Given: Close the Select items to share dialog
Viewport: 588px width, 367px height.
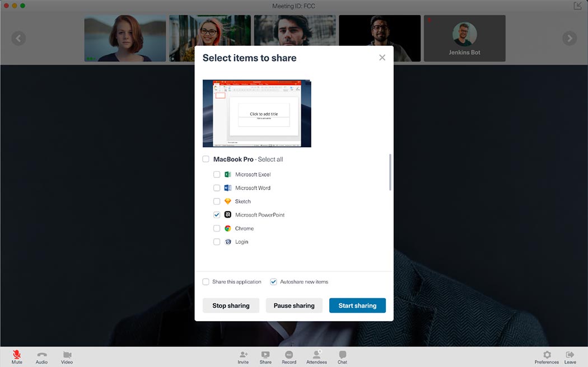Looking at the screenshot, I should click(x=382, y=58).
